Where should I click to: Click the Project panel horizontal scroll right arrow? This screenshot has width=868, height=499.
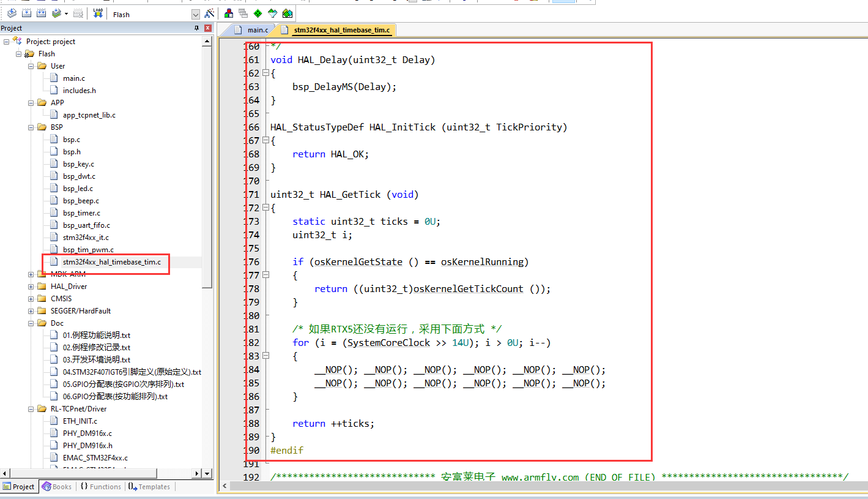point(198,473)
